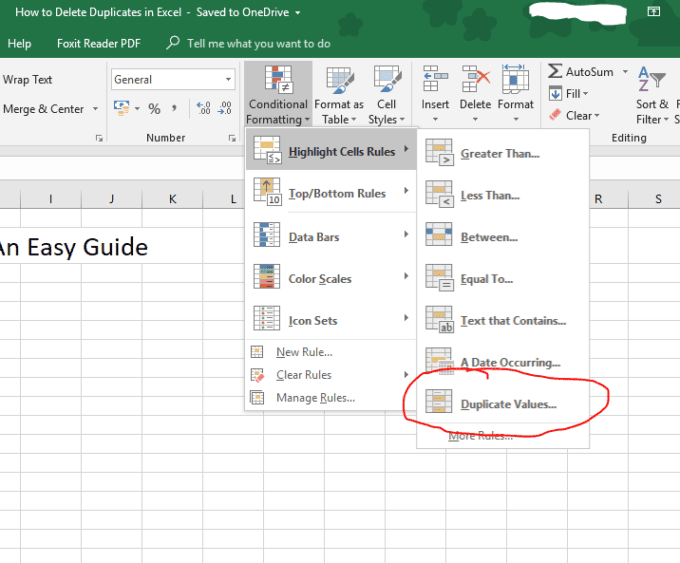The image size is (680, 563).
Task: Apply Percent Style number format
Action: (x=154, y=109)
